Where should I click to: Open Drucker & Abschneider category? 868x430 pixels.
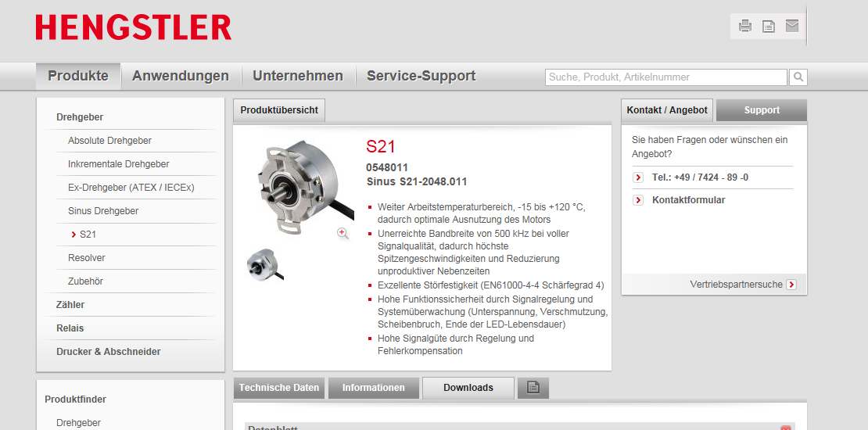[x=109, y=352]
